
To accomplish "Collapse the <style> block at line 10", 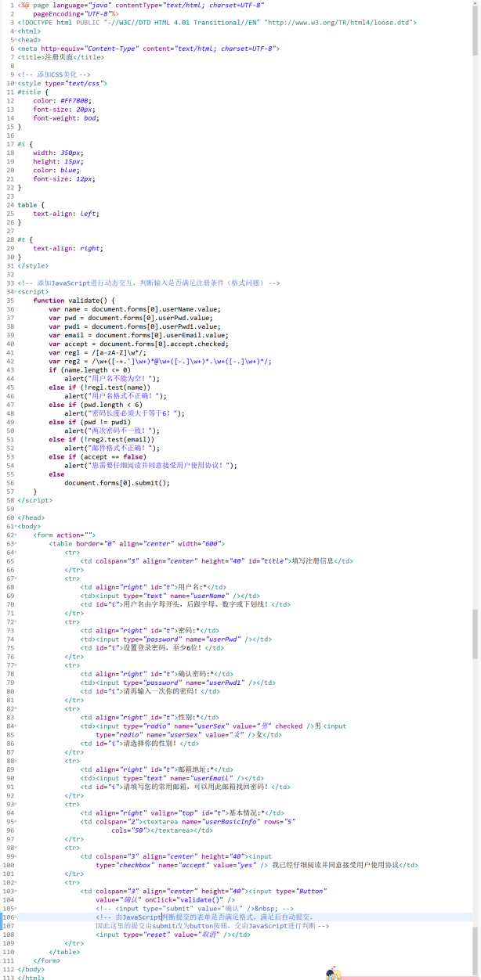I will 16,83.
